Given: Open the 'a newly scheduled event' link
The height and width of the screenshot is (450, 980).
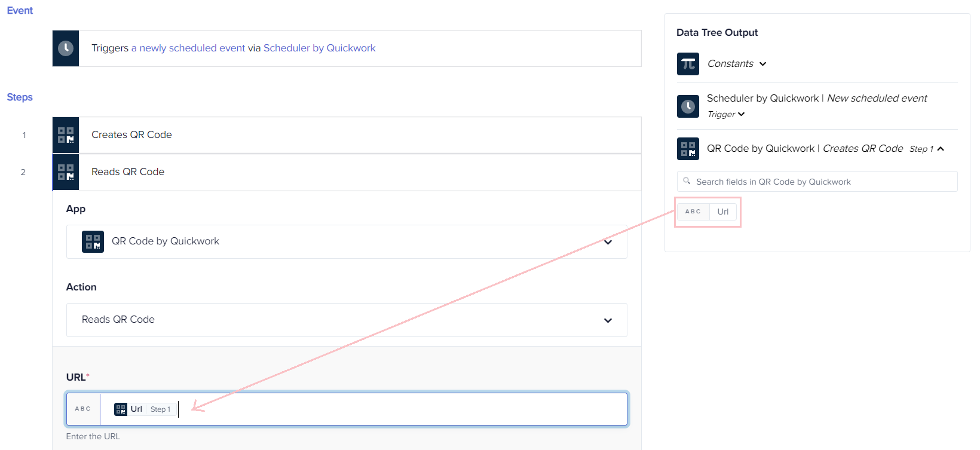Looking at the screenshot, I should click(x=188, y=48).
